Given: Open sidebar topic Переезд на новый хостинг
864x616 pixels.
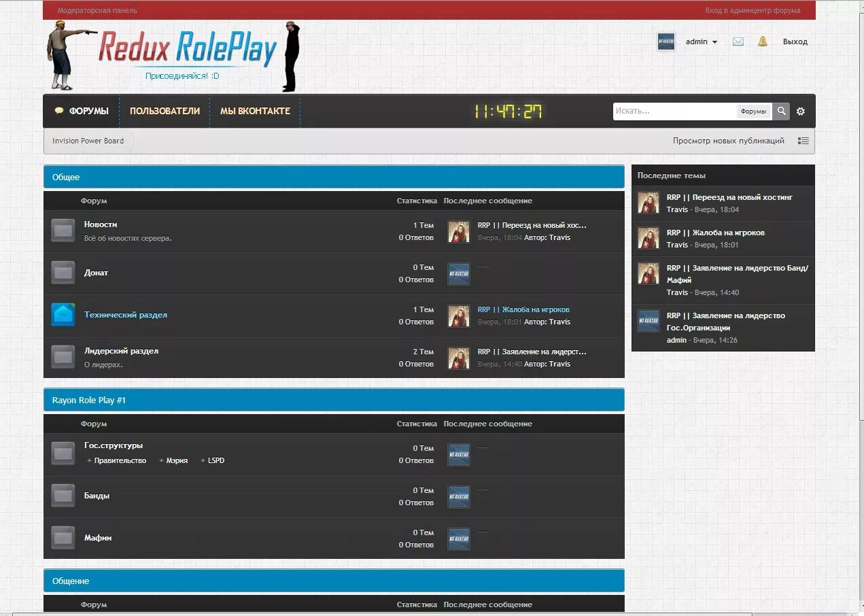Looking at the screenshot, I should 729,197.
